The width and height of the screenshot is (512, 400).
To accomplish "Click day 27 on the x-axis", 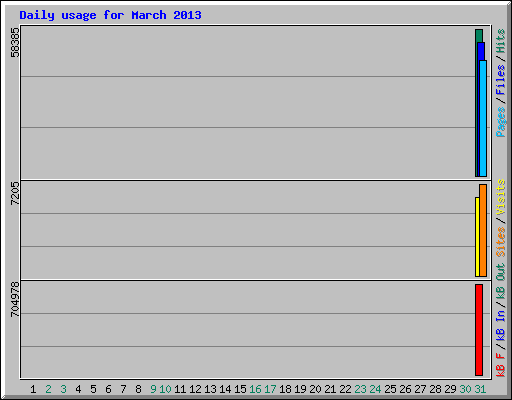I will point(420,389).
